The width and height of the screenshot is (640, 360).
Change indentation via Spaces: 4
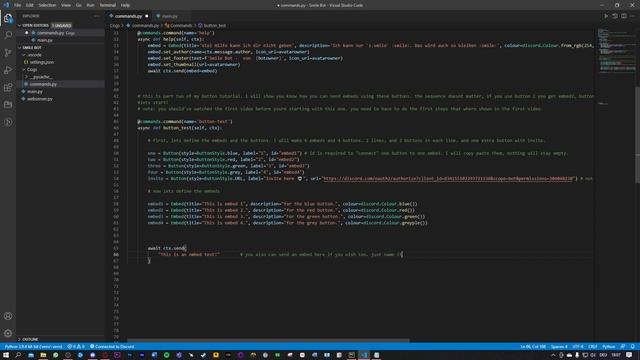pyautogui.click(x=559, y=347)
